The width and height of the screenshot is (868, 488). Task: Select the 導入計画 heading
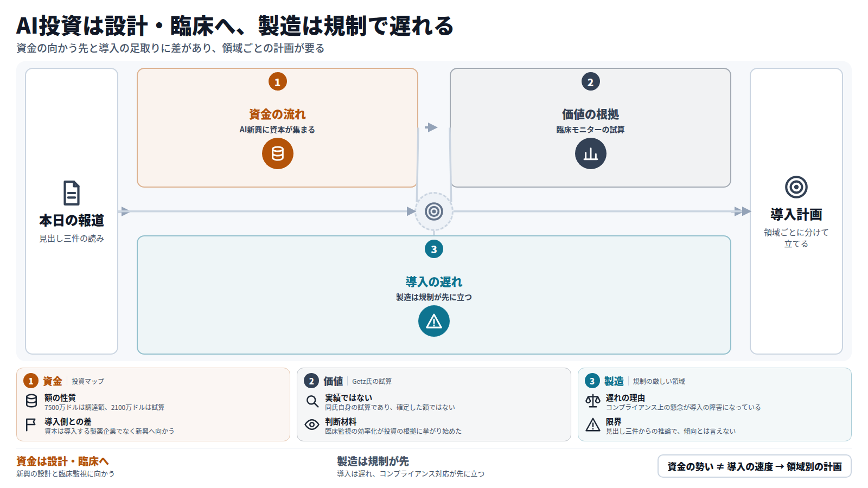(796, 215)
